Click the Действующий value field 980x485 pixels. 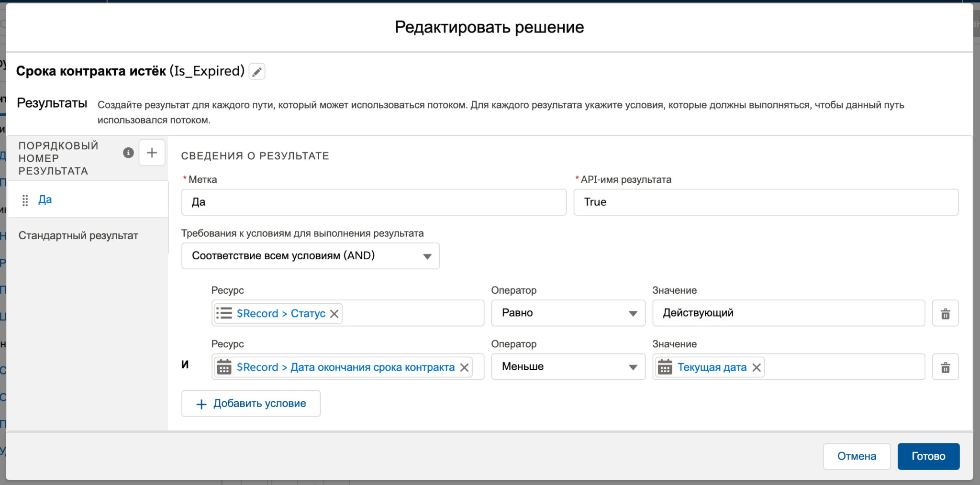pyautogui.click(x=789, y=313)
